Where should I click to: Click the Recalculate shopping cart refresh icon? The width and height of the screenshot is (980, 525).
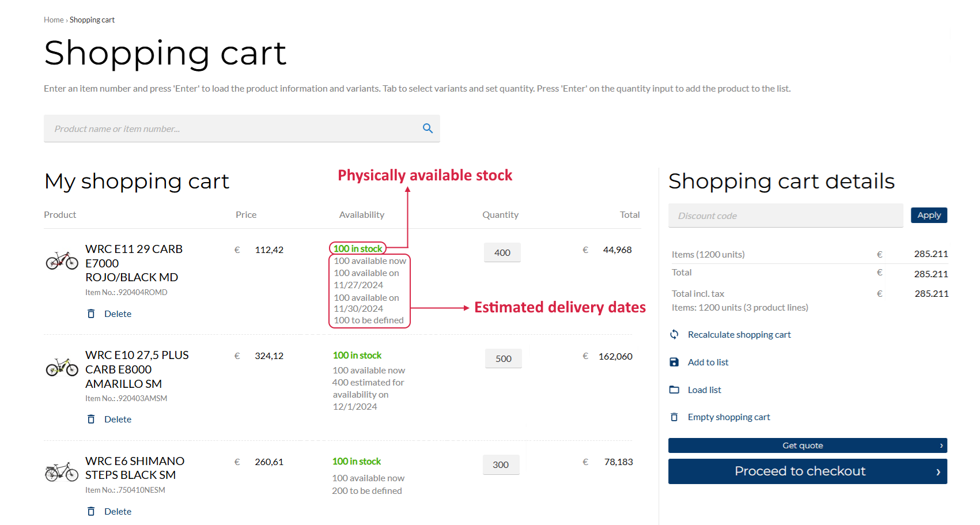pos(674,334)
